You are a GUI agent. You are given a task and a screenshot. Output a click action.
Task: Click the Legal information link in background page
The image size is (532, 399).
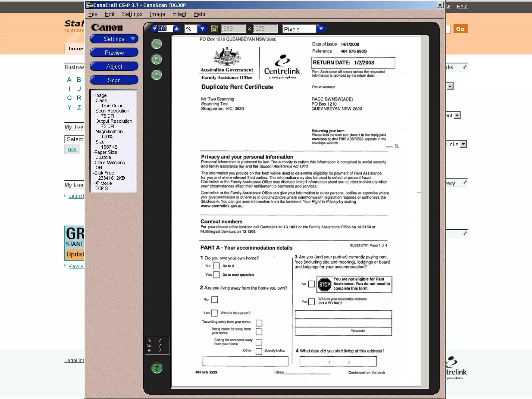click(x=74, y=360)
